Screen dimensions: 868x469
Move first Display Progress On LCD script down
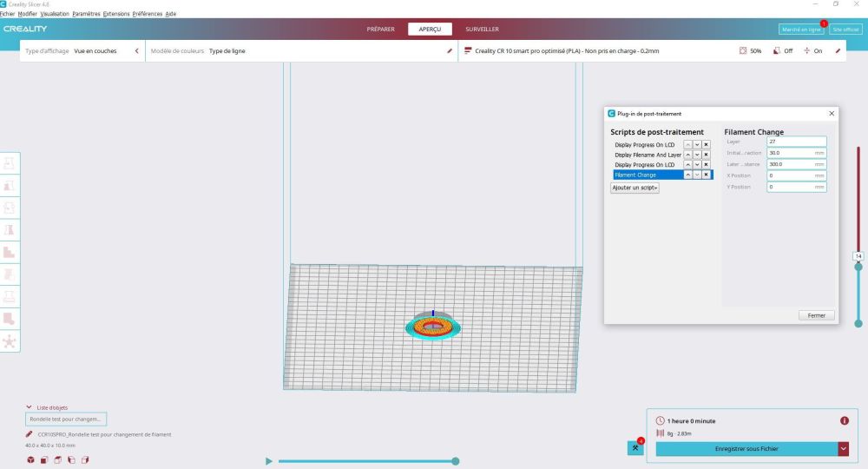tap(697, 144)
